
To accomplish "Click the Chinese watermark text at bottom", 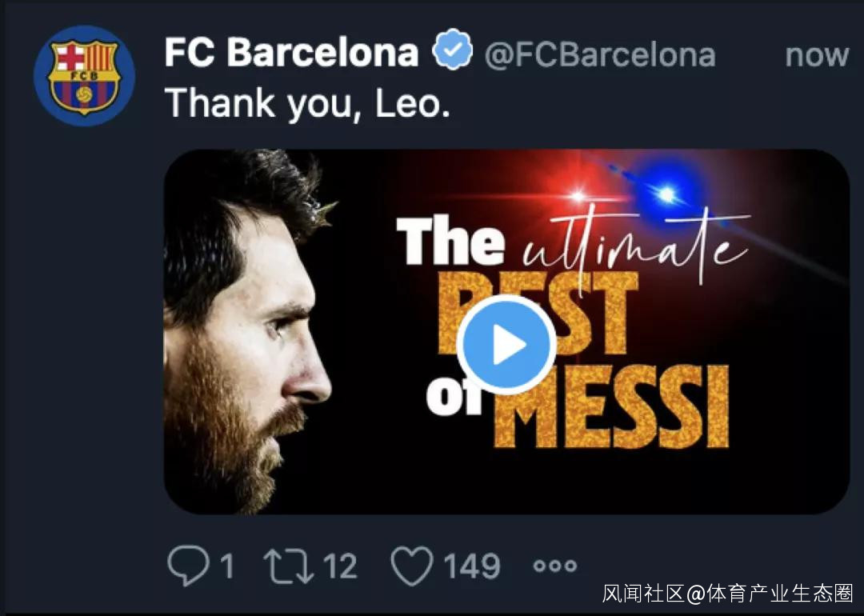I will pyautogui.click(x=727, y=594).
